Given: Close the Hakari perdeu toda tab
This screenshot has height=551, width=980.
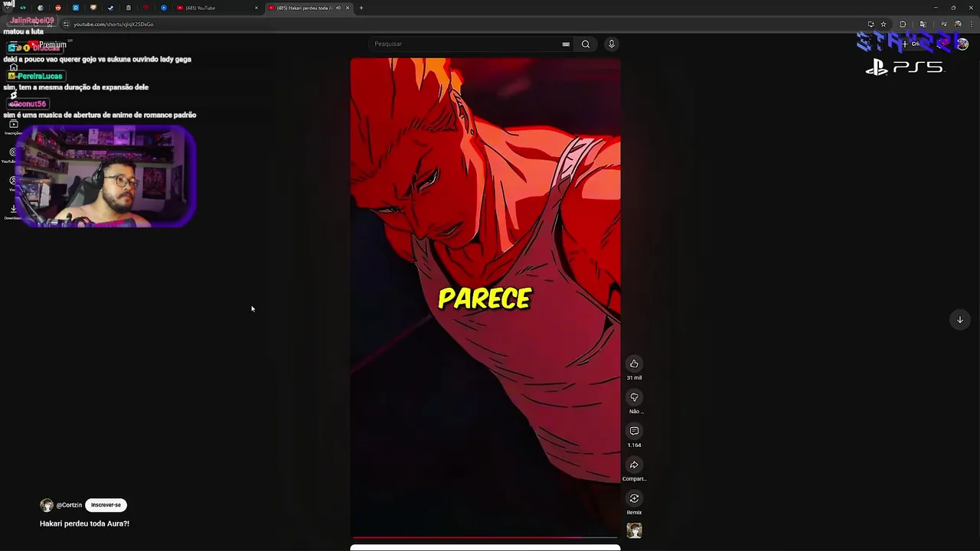Looking at the screenshot, I should (x=348, y=8).
